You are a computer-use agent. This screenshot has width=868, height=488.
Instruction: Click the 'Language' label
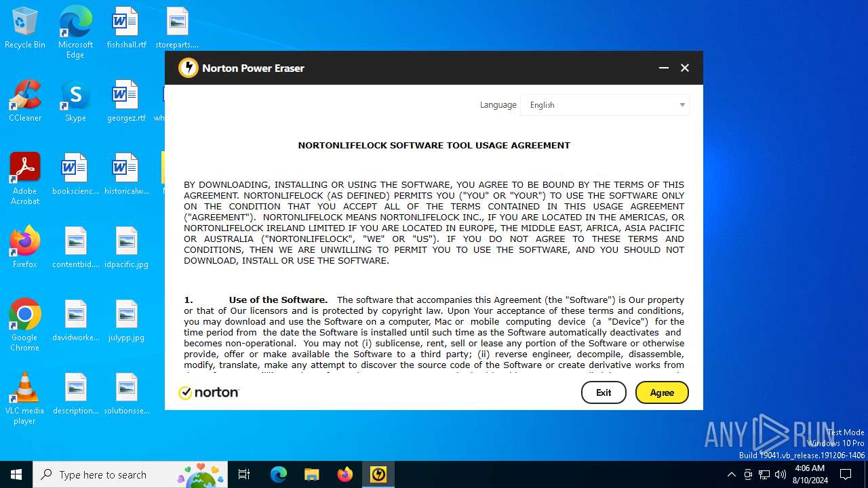[x=498, y=105]
